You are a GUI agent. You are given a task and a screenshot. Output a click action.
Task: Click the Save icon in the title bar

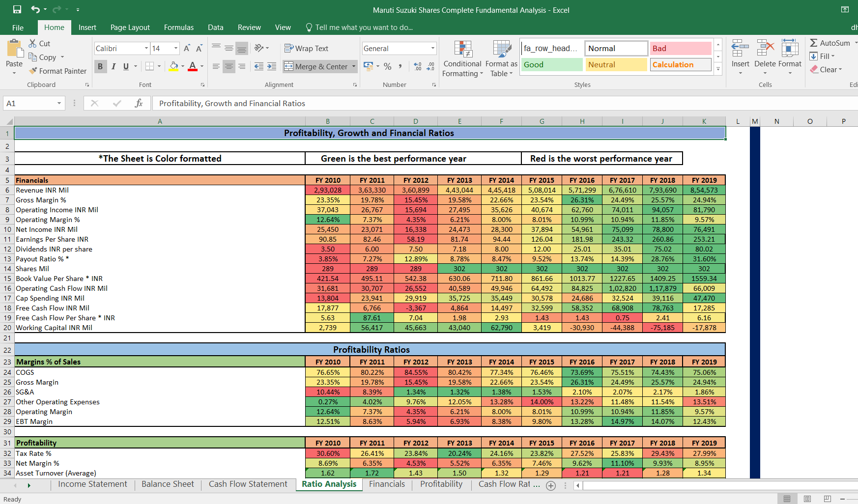(17, 9)
